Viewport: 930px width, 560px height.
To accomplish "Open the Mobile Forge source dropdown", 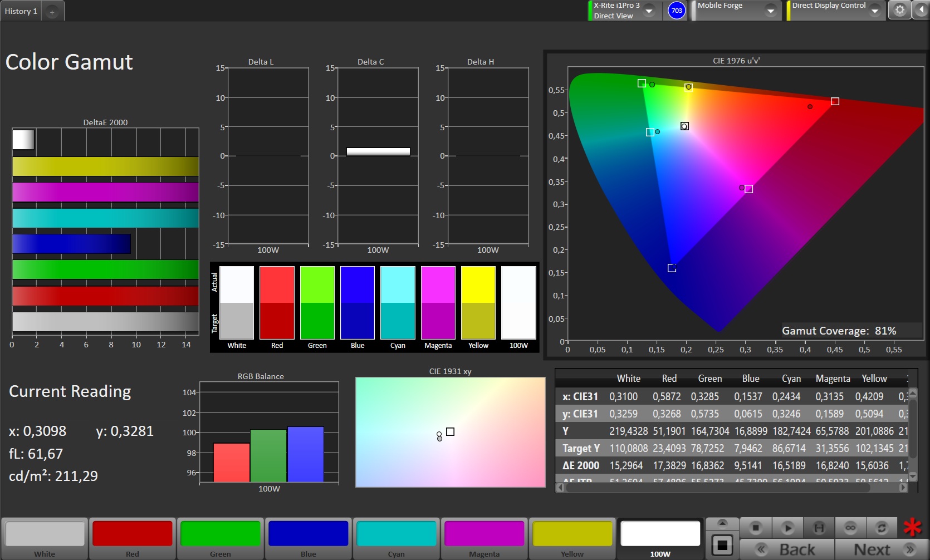I will pyautogui.click(x=770, y=11).
